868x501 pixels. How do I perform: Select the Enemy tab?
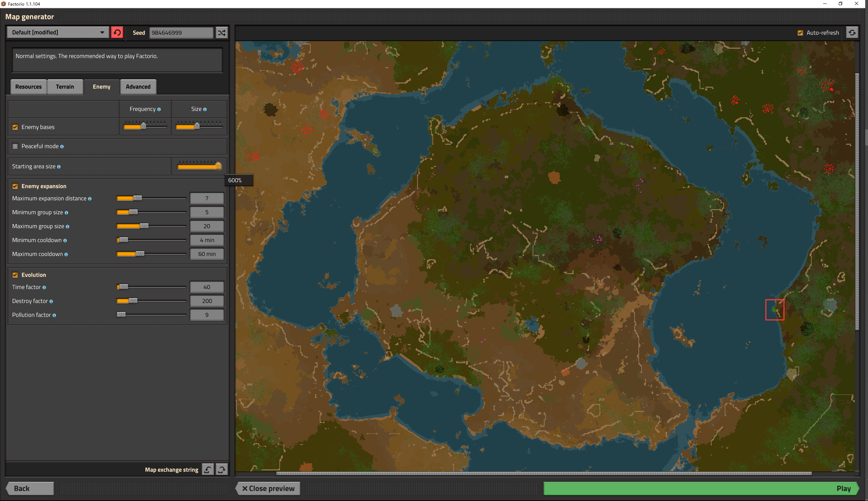click(x=102, y=87)
